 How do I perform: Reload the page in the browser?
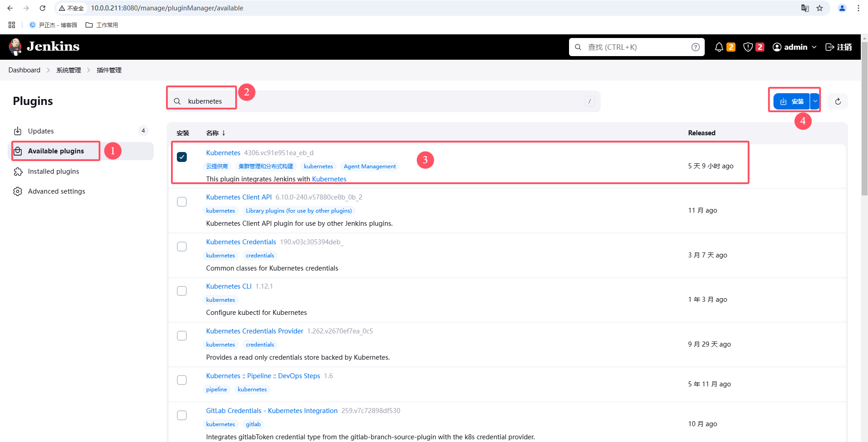[x=43, y=8]
